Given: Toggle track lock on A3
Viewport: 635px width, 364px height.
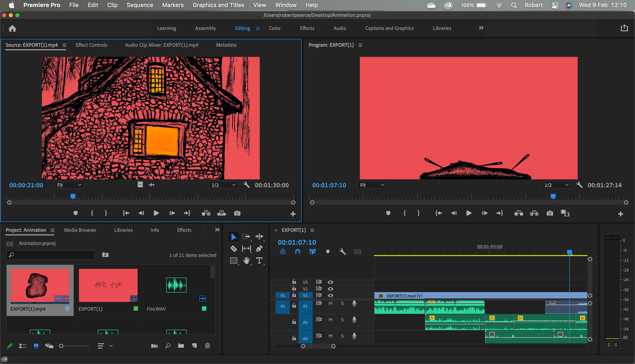Looking at the screenshot, I should (294, 338).
